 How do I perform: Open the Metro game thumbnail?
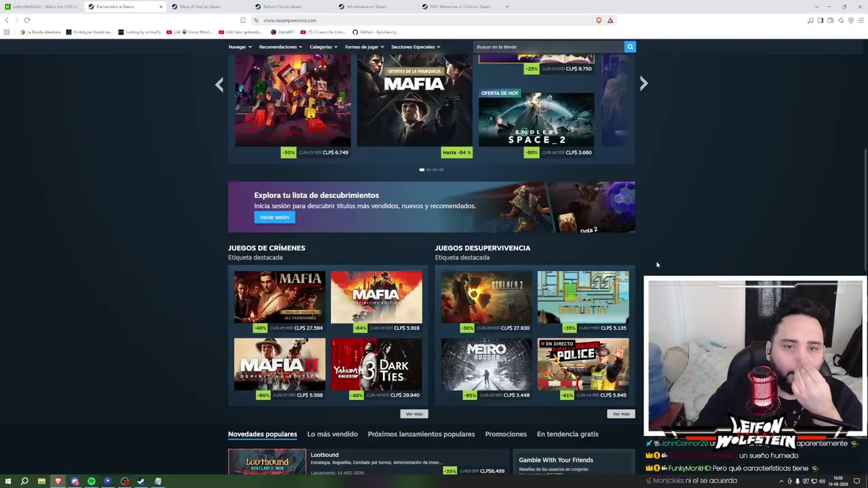click(486, 364)
